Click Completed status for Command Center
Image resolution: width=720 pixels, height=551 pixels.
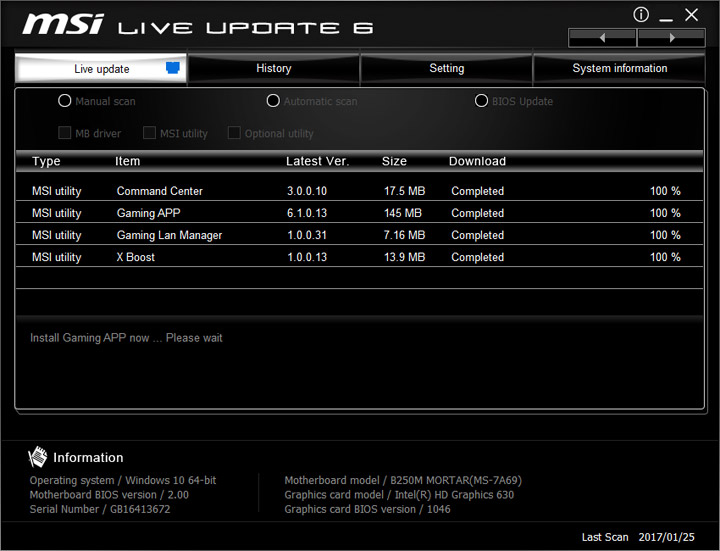coord(478,191)
